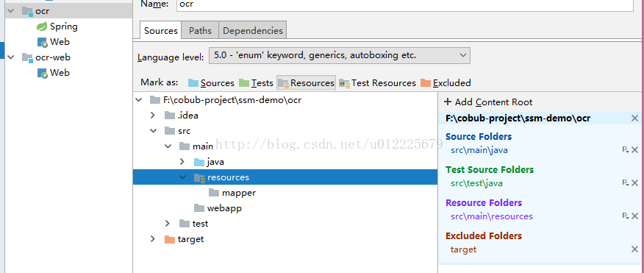Select the target folder row
644x273 pixels.
click(x=285, y=239)
